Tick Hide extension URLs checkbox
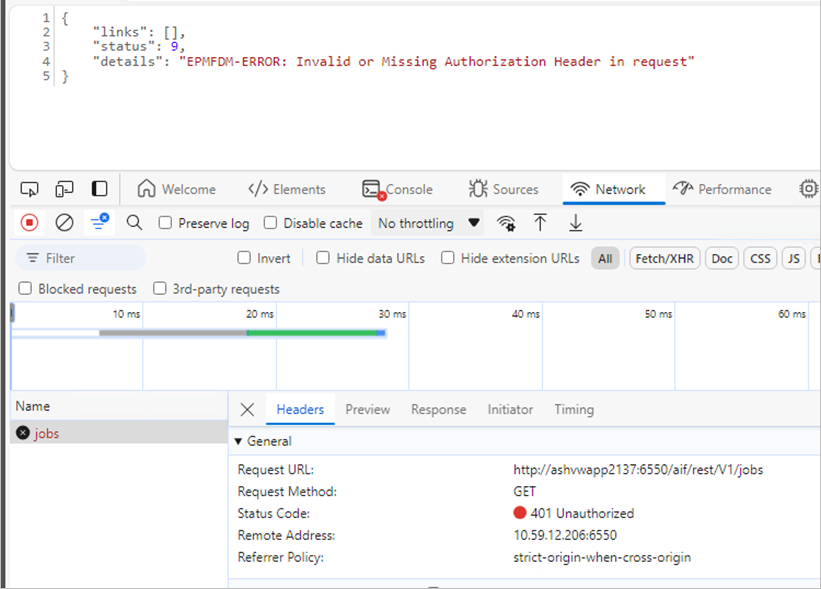This screenshot has height=589, width=821. click(x=448, y=258)
